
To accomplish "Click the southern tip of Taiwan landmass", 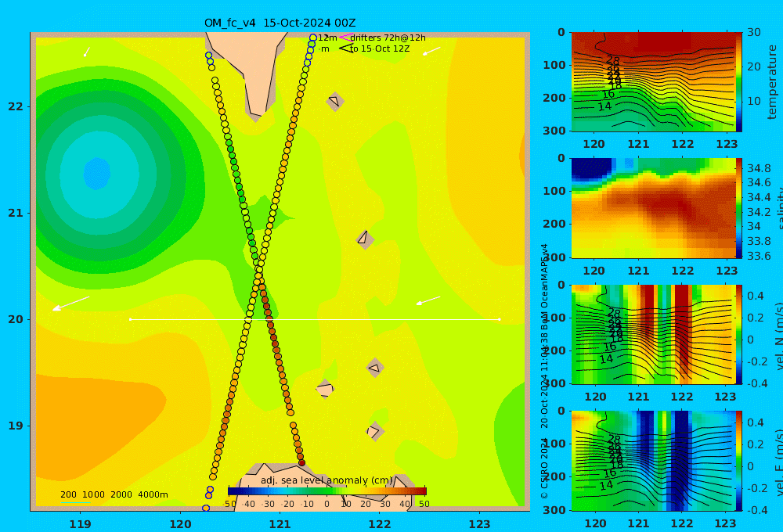I will [255, 113].
